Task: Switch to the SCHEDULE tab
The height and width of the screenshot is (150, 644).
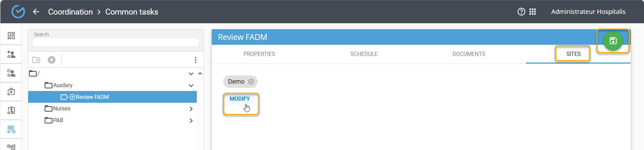Action: (364, 54)
